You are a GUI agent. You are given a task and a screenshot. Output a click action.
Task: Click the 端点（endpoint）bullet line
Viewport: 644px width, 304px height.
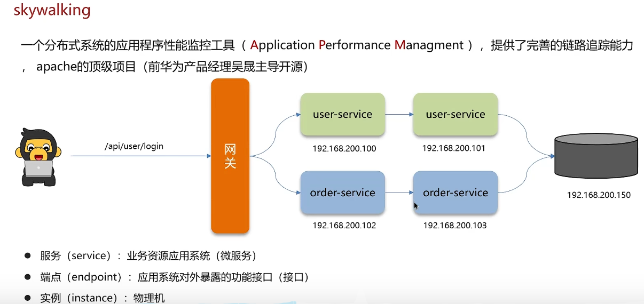coord(167,277)
